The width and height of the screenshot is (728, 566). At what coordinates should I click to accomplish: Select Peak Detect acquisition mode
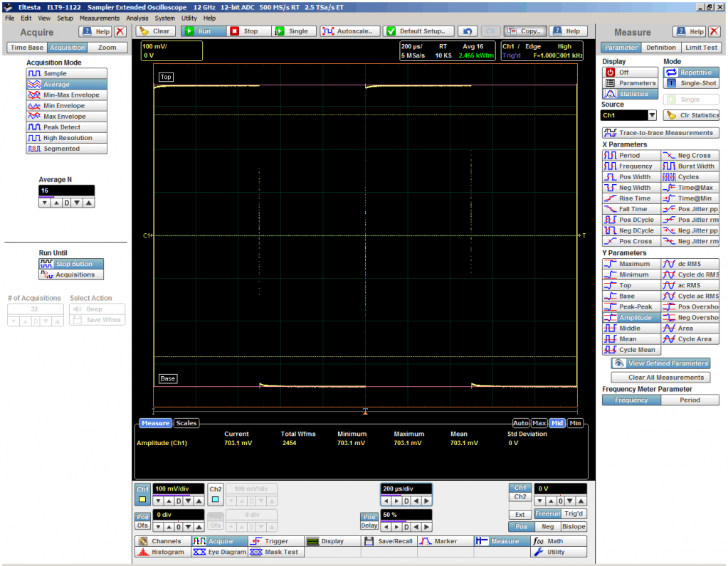66,127
